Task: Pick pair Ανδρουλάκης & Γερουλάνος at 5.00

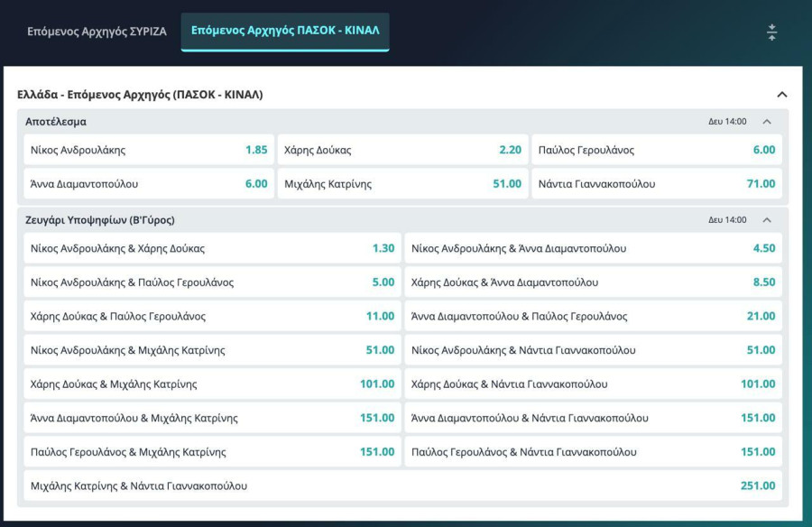Action: pyautogui.click(x=212, y=282)
